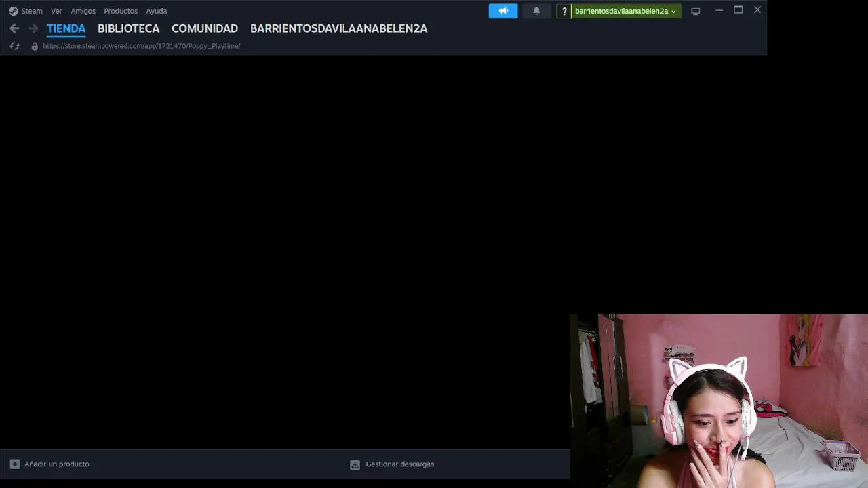The height and width of the screenshot is (488, 868).
Task: Click the Gestionar descargas label
Action: click(x=400, y=464)
